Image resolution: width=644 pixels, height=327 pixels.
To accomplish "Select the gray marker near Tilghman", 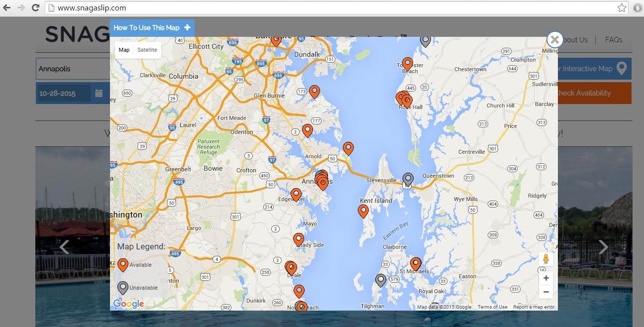I will 381,281.
